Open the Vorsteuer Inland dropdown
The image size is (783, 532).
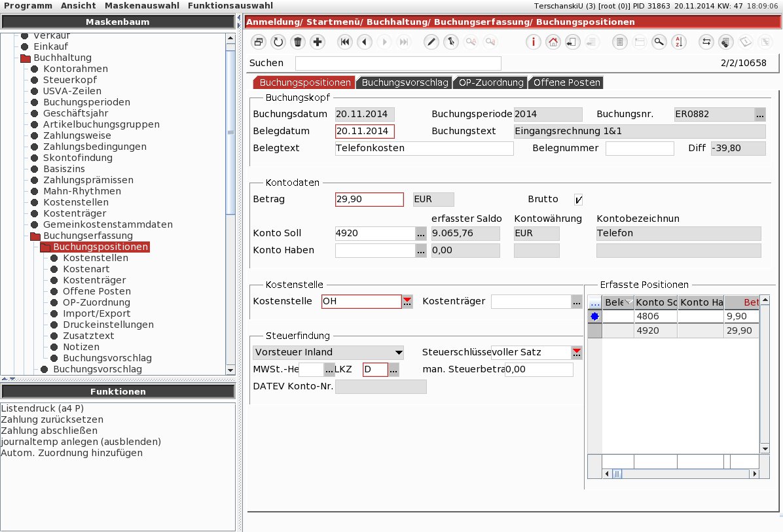point(397,352)
